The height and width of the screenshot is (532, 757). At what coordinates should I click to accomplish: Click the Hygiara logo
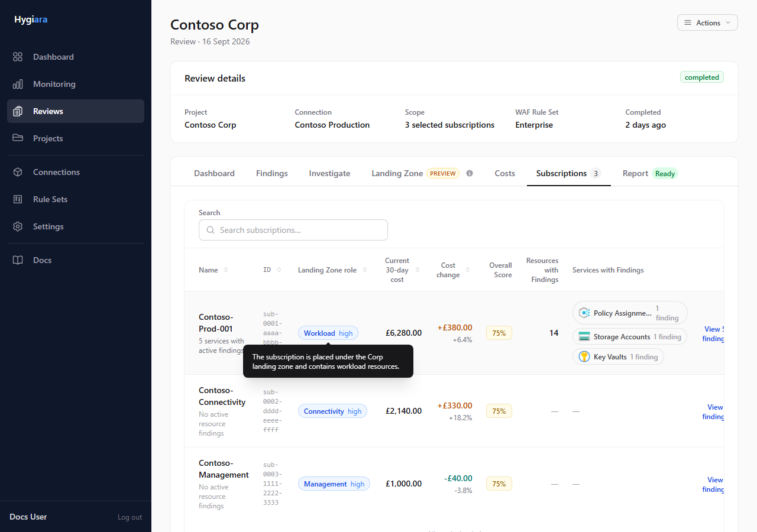tap(31, 20)
